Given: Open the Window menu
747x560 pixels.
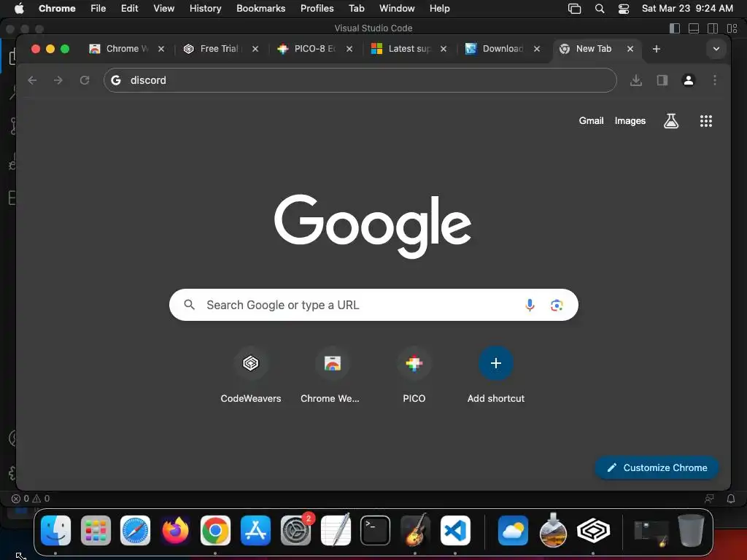Looking at the screenshot, I should click(x=397, y=8).
